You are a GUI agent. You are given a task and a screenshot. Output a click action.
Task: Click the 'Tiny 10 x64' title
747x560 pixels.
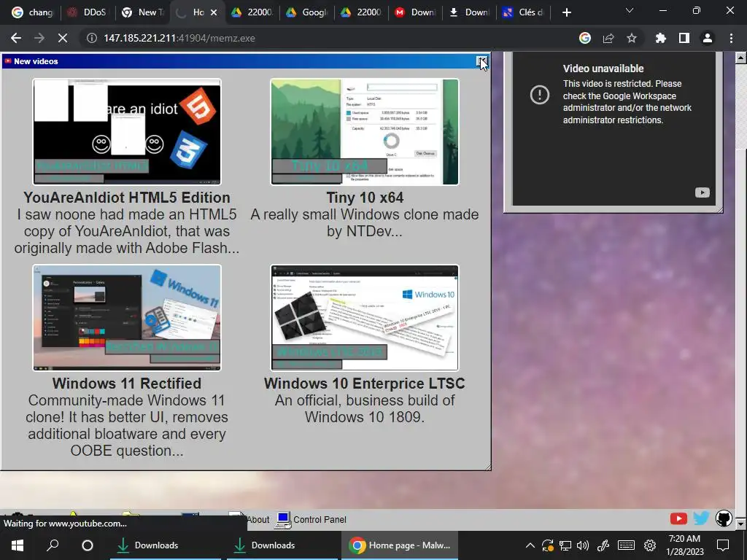point(365,198)
